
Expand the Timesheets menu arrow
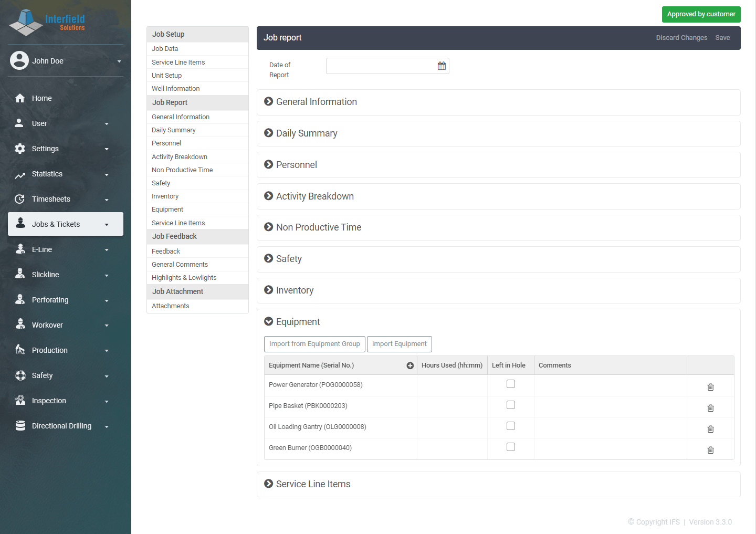[107, 200]
